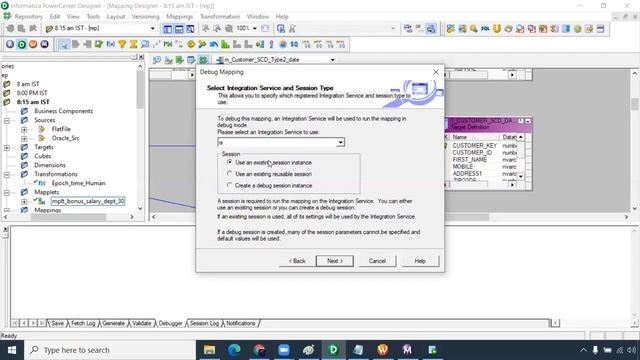Open the Mappings menu
The width and height of the screenshot is (640, 360).
pos(180,16)
